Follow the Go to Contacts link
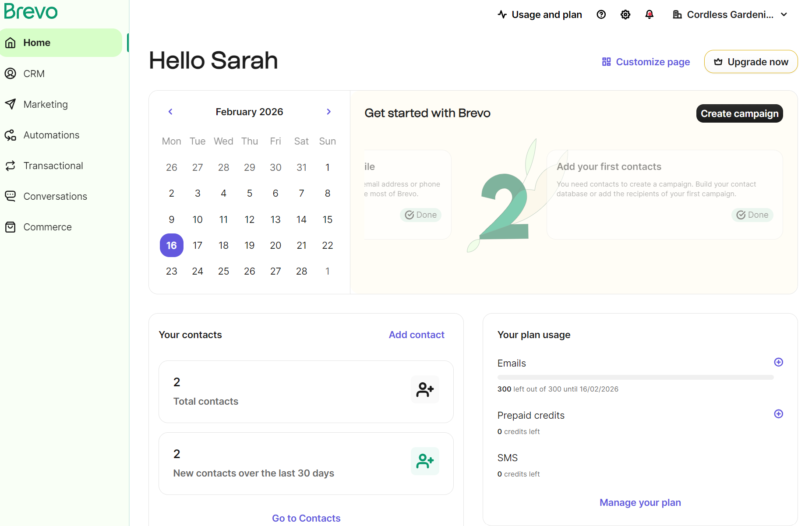The height and width of the screenshot is (526, 812). [306, 518]
